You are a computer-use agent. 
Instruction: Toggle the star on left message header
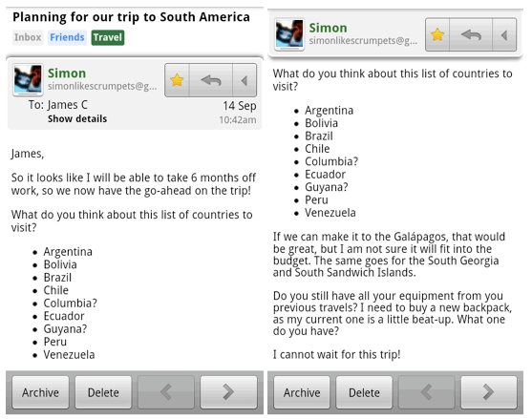(177, 80)
